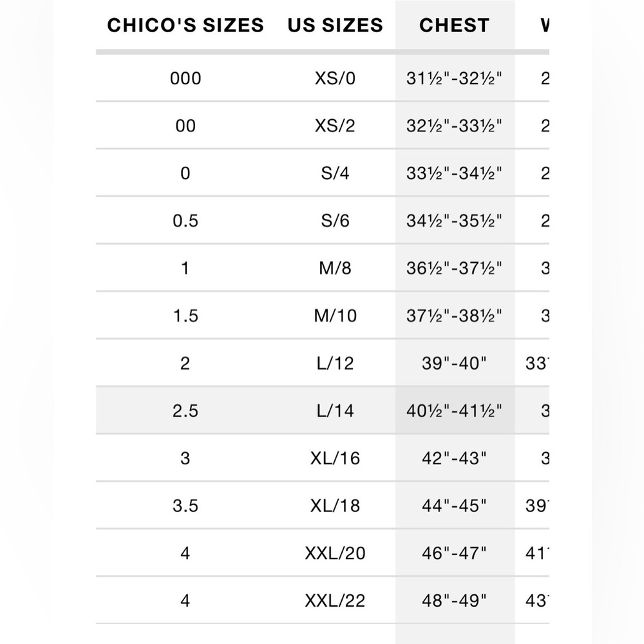Click the 31½"-32½" chest measurement

(454, 79)
